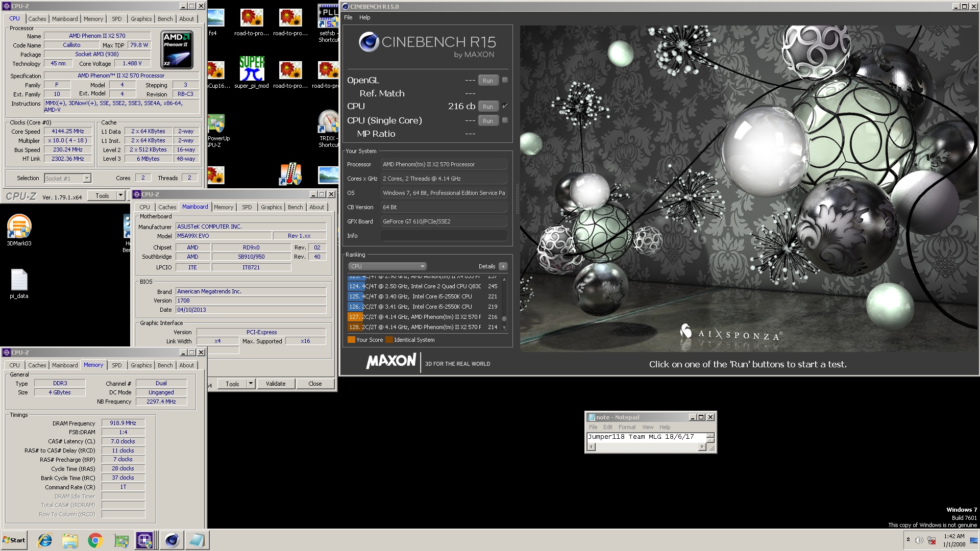Open About tab in CPU-Z Memory window
The width and height of the screenshot is (980, 551).
(x=186, y=365)
